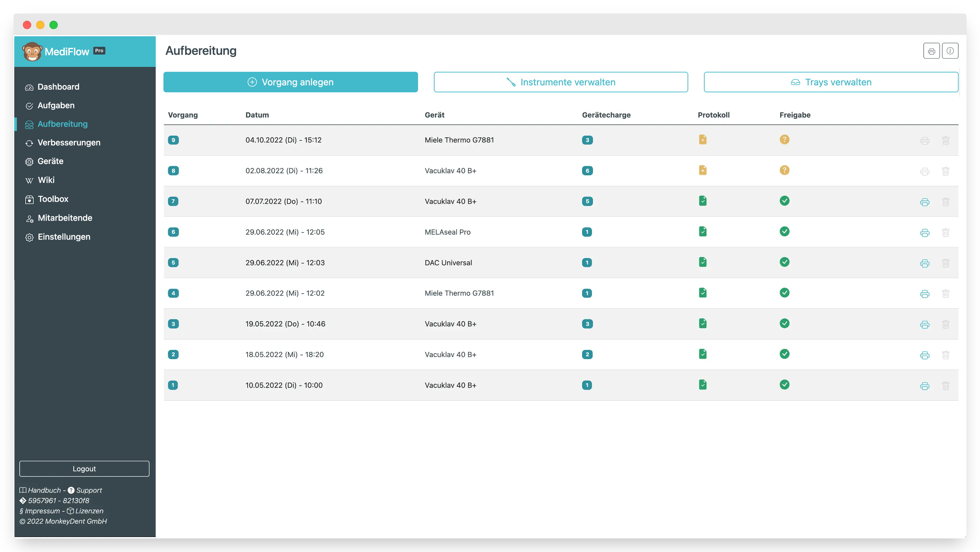The image size is (980, 552).
Task: Delete Vorgang 8 with the trash icon
Action: tap(946, 171)
